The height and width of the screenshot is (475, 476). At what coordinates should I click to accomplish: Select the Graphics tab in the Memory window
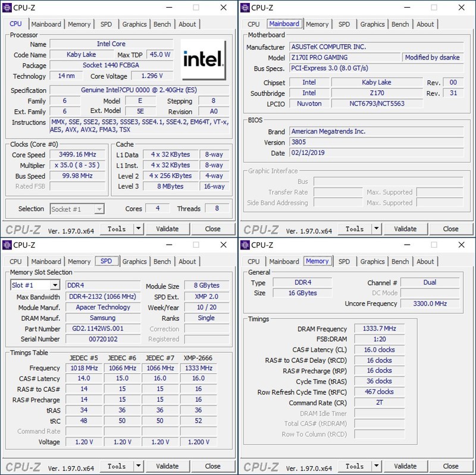[372, 261]
